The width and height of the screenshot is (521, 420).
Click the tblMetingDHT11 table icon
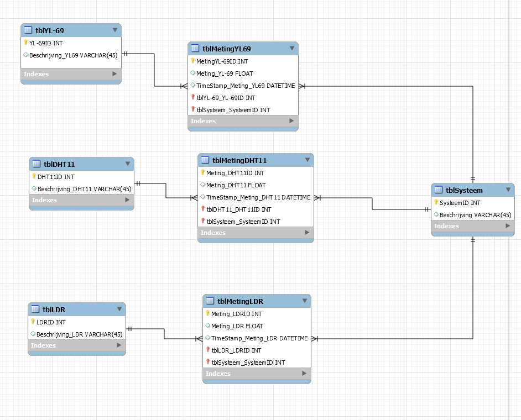point(205,160)
